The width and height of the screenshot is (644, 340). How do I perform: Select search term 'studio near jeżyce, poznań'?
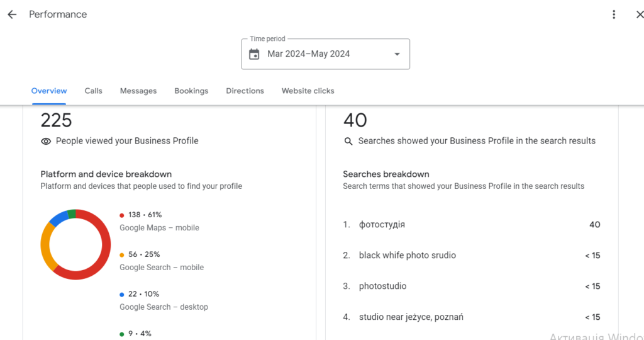click(411, 317)
